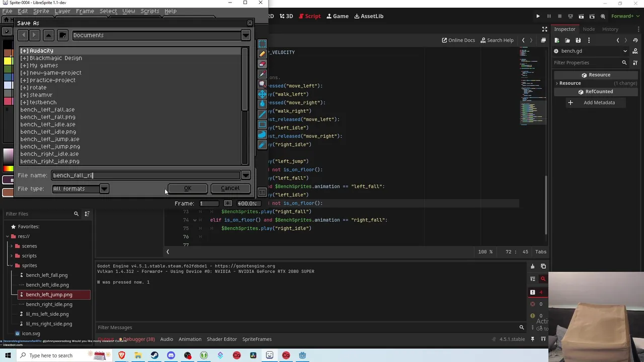Viewport: 644px width, 362px height.
Task: Switch to History tab in Godot
Action: pyautogui.click(x=610, y=29)
